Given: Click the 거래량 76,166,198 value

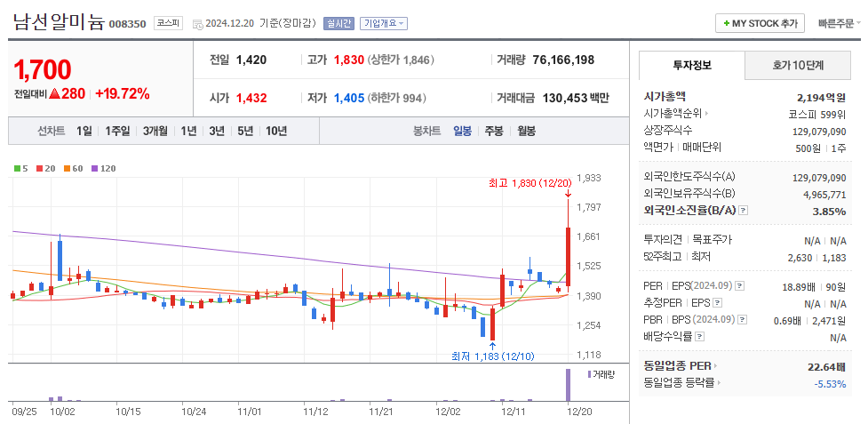Looking at the screenshot, I should pos(563,60).
